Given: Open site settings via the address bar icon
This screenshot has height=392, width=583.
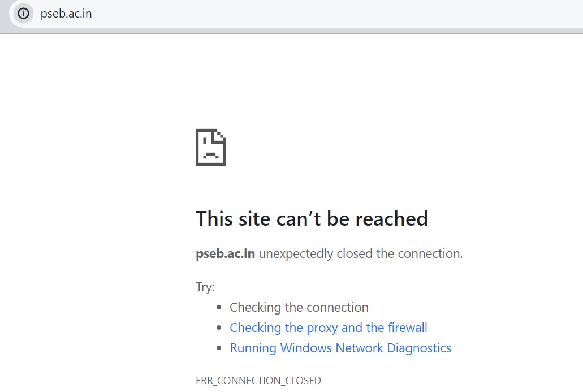Looking at the screenshot, I should point(23,14).
